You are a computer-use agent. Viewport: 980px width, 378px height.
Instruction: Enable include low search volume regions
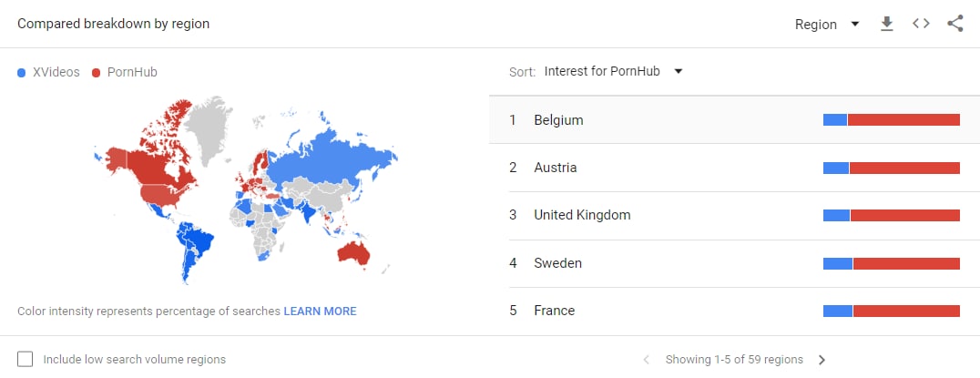(25, 359)
